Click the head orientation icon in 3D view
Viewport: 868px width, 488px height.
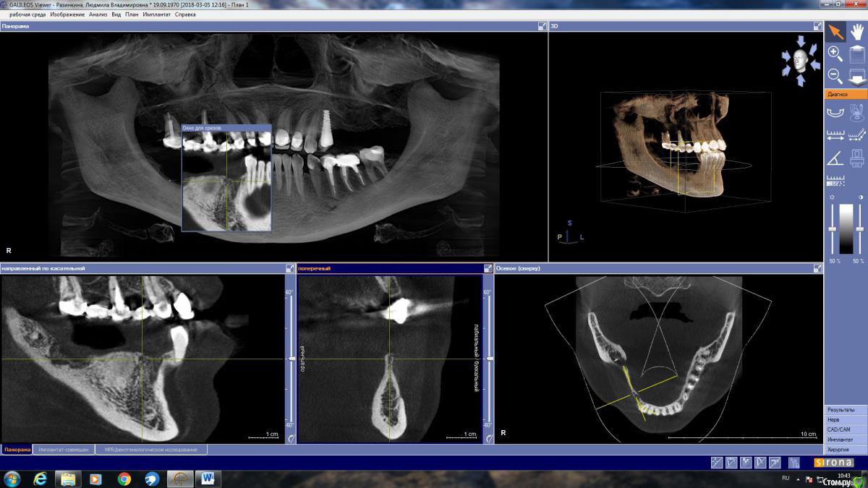coord(800,61)
